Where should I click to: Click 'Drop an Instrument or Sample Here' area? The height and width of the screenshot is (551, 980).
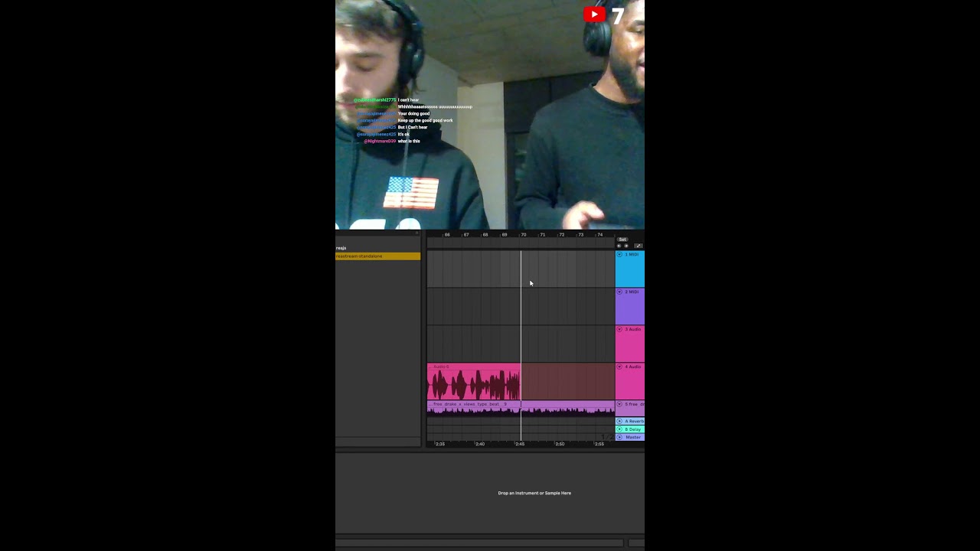tap(534, 493)
